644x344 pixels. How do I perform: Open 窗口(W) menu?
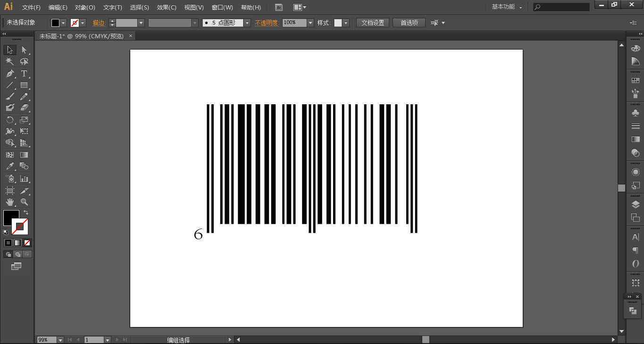click(x=222, y=7)
